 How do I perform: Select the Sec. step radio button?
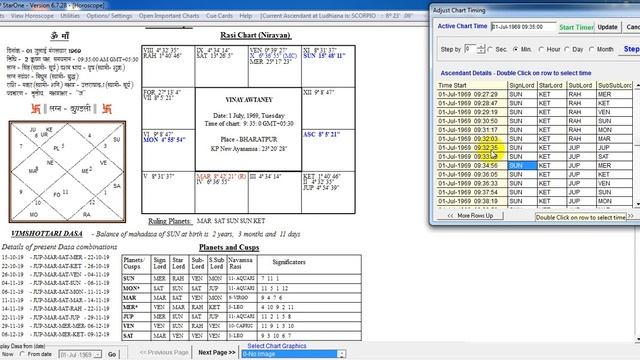click(490, 49)
